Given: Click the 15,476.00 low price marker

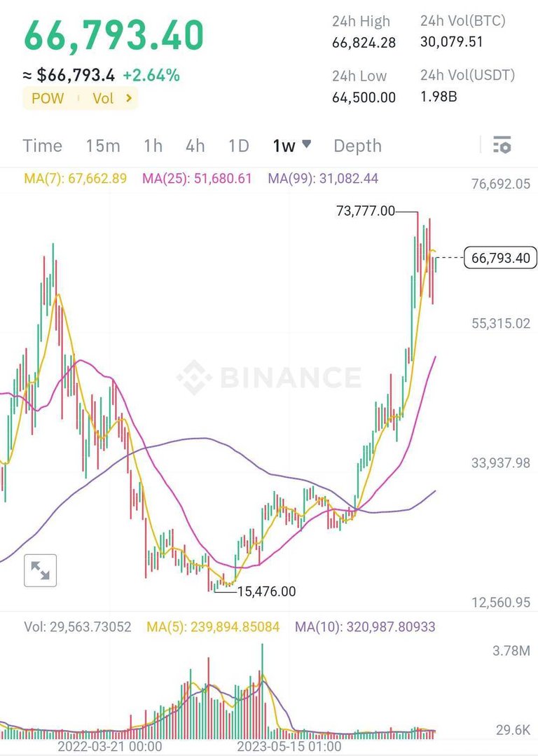Looking at the screenshot, I should coord(266,591).
